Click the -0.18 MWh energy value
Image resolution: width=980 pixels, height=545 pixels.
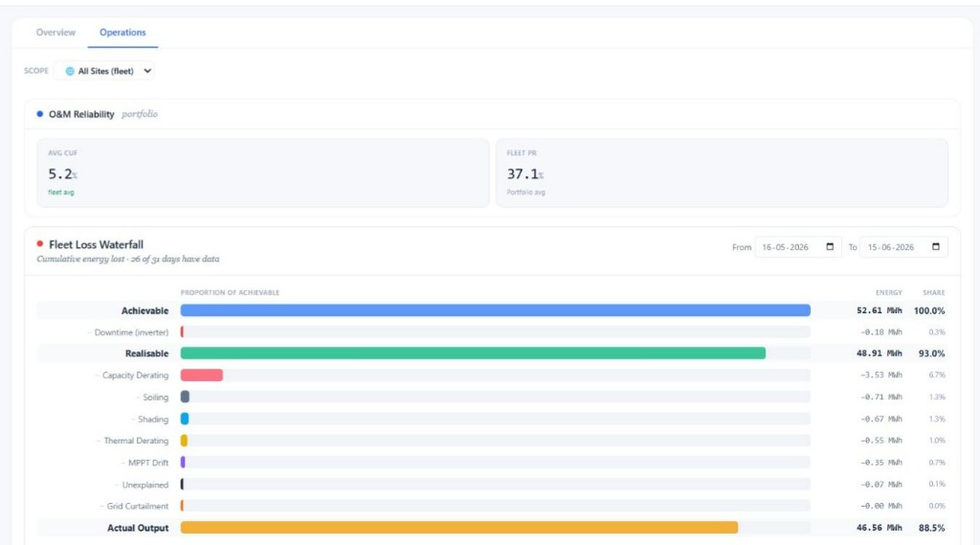pos(881,332)
